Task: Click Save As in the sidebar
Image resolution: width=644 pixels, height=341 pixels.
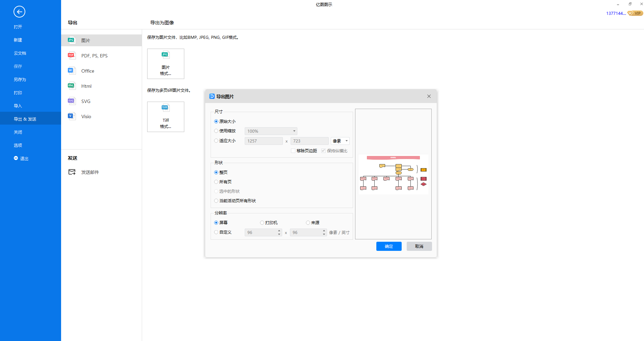Action: 20,80
